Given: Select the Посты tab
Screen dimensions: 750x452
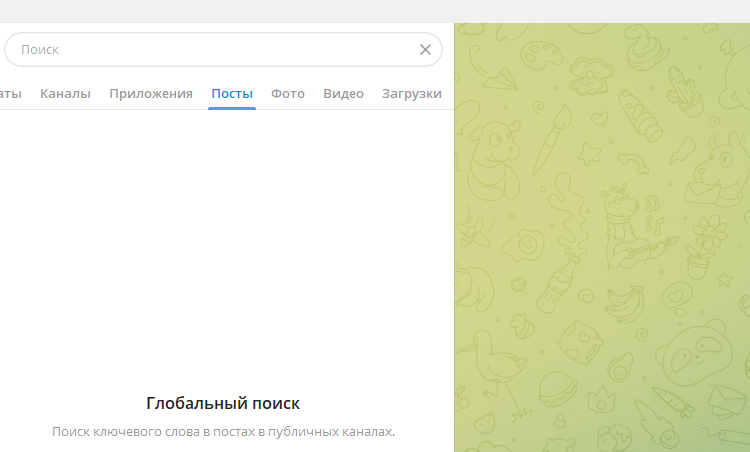Looking at the screenshot, I should coord(232,94).
